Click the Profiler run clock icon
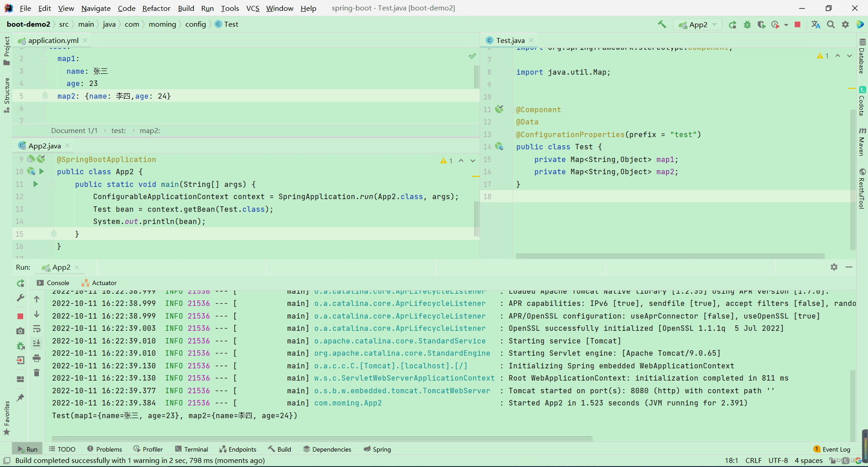 point(775,24)
